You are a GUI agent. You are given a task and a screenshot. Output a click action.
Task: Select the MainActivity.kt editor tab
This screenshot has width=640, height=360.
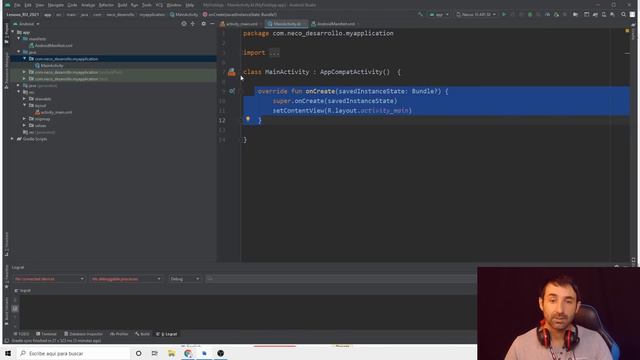(x=286, y=24)
